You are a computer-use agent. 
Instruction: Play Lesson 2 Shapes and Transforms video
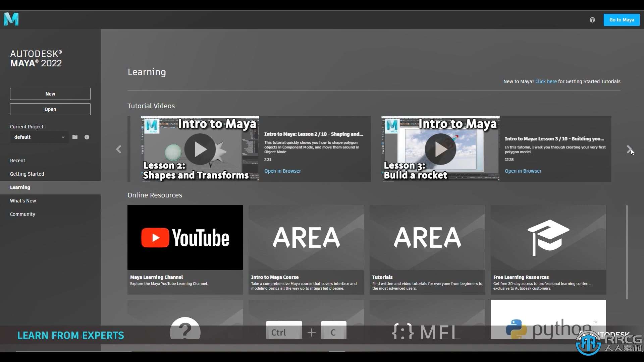200,149
